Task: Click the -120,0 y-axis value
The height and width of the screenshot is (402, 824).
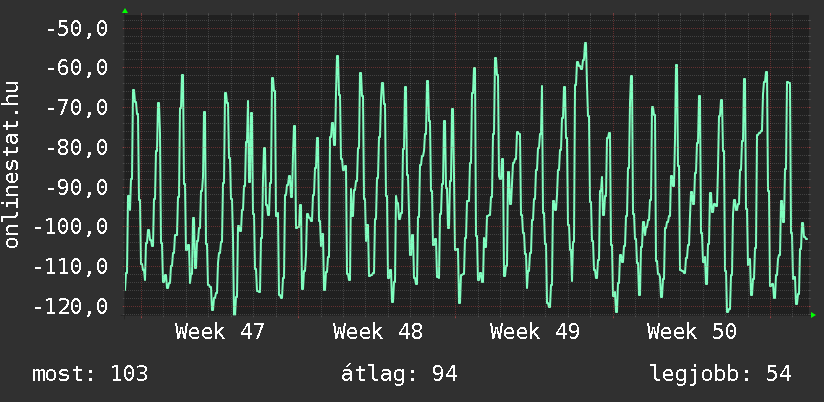Action: click(70, 306)
